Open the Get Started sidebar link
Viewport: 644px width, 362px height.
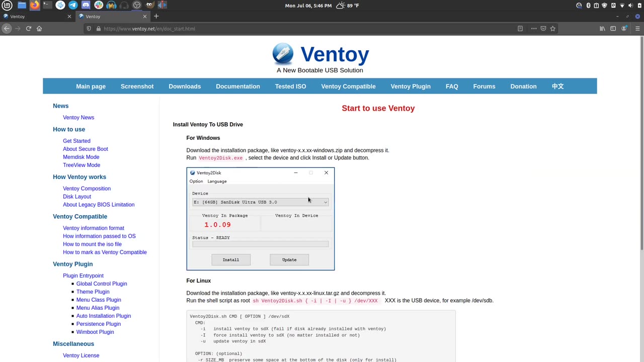coord(76,141)
